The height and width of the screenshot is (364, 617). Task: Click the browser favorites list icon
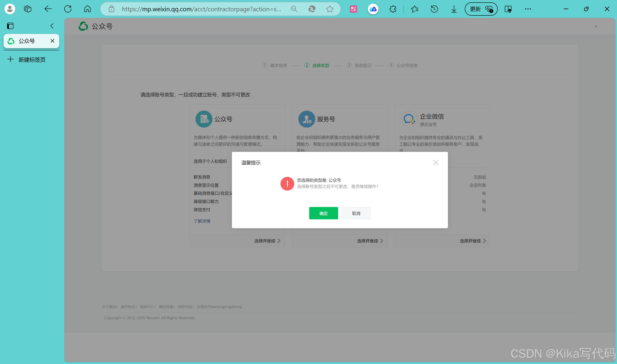[x=415, y=9]
